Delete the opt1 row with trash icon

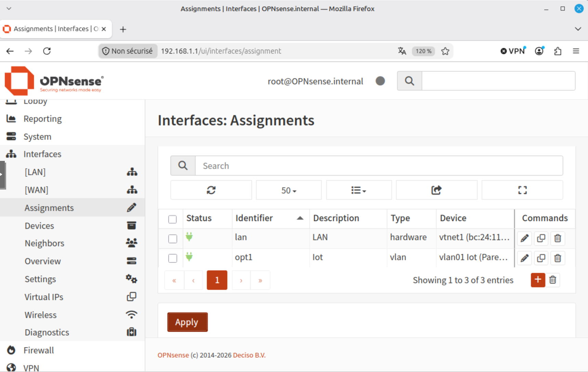click(558, 258)
